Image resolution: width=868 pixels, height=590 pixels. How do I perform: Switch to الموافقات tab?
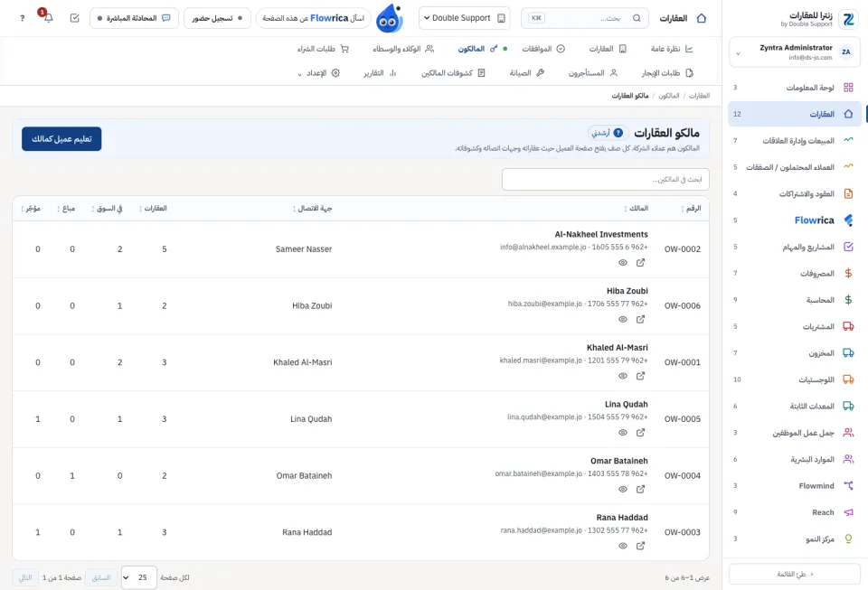543,49
